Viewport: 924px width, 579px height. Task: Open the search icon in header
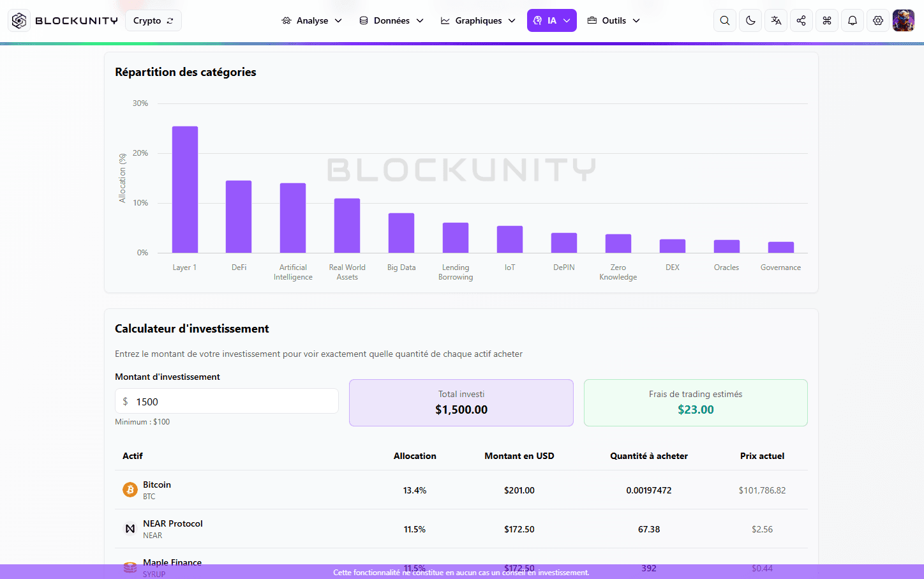point(725,20)
